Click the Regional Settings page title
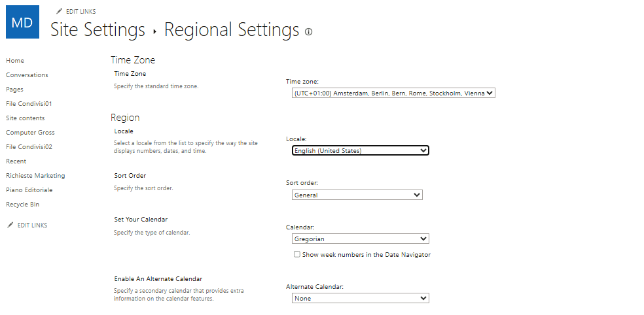644x315 pixels. point(232,30)
